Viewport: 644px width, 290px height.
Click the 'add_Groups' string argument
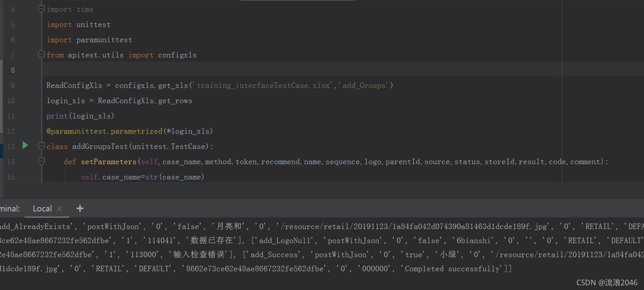[x=365, y=86]
